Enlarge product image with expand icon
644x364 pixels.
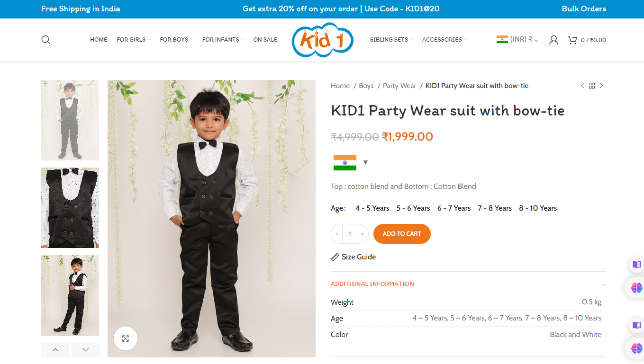point(126,338)
